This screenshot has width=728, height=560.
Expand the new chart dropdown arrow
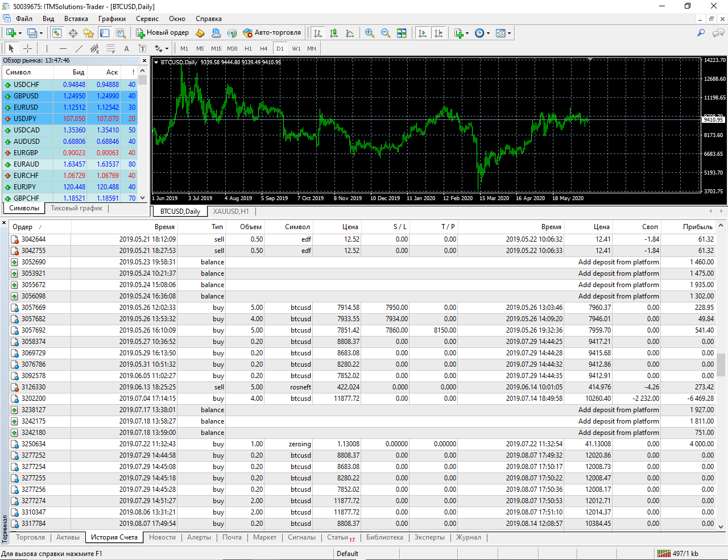20,33
